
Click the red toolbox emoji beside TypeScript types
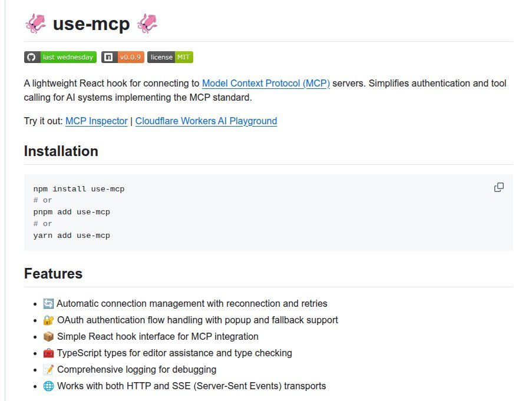click(x=48, y=353)
